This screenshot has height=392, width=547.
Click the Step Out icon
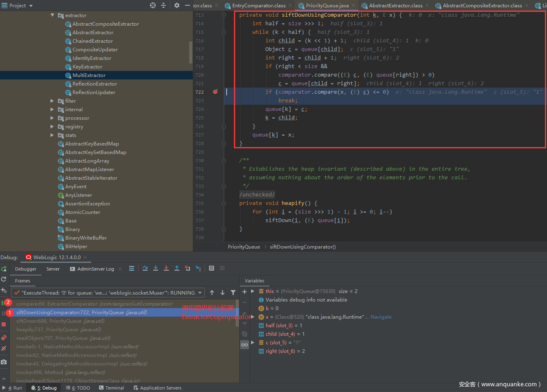tap(177, 268)
